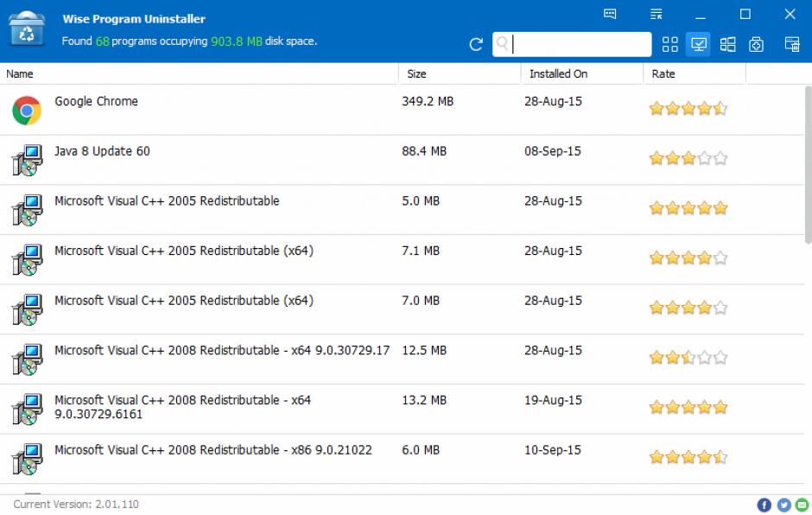Open the main menu list icon
This screenshot has height=515, width=812.
pos(657,14)
